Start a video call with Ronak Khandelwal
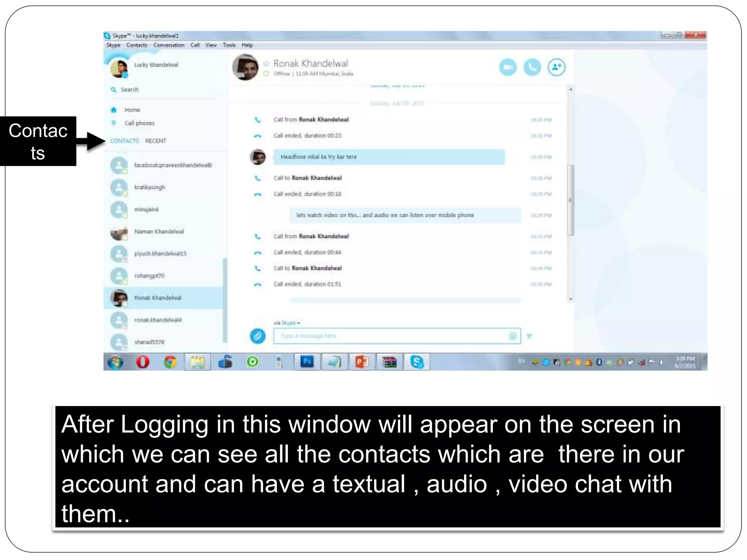The image size is (747, 560). 508,67
